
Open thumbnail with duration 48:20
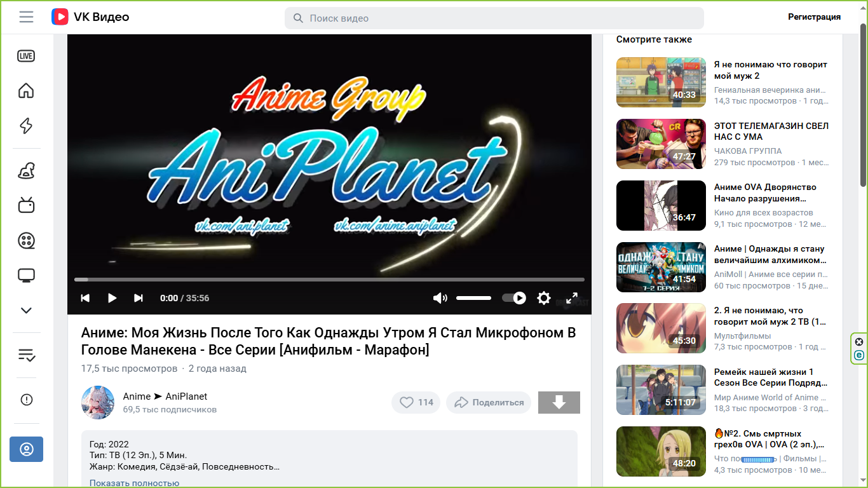(x=661, y=451)
